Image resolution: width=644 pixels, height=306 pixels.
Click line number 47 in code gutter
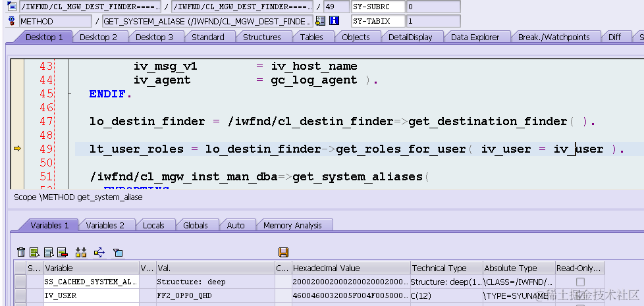coord(46,122)
